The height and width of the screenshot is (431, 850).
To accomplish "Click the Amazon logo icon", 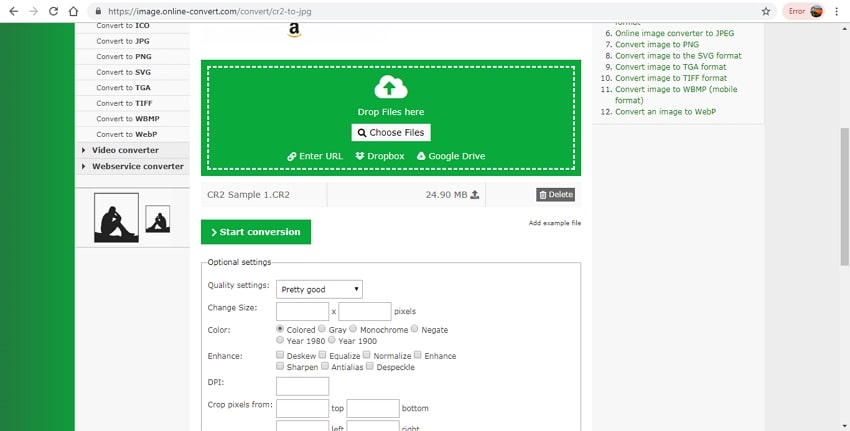I will [x=294, y=31].
